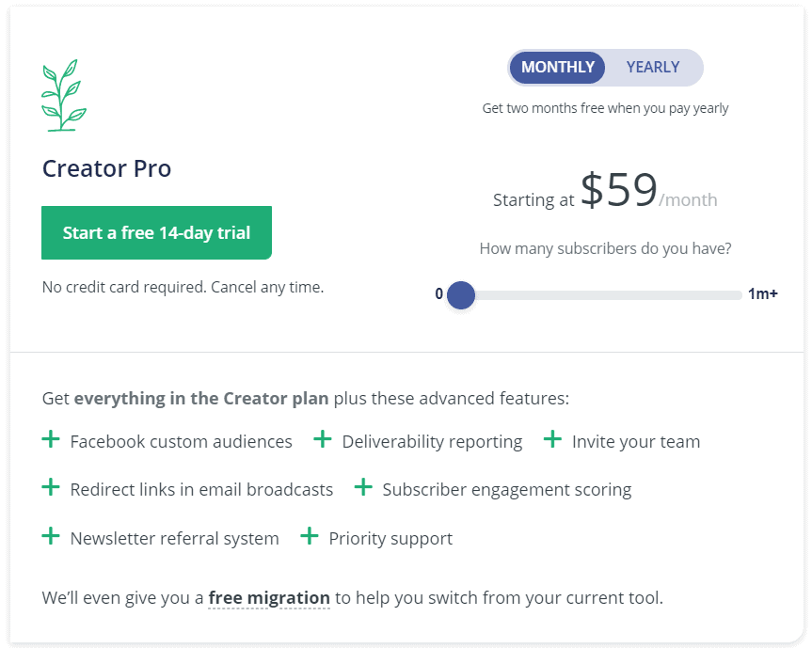Start a free 14-day trial
Image resolution: width=812 pixels, height=648 pixels.
156,233
